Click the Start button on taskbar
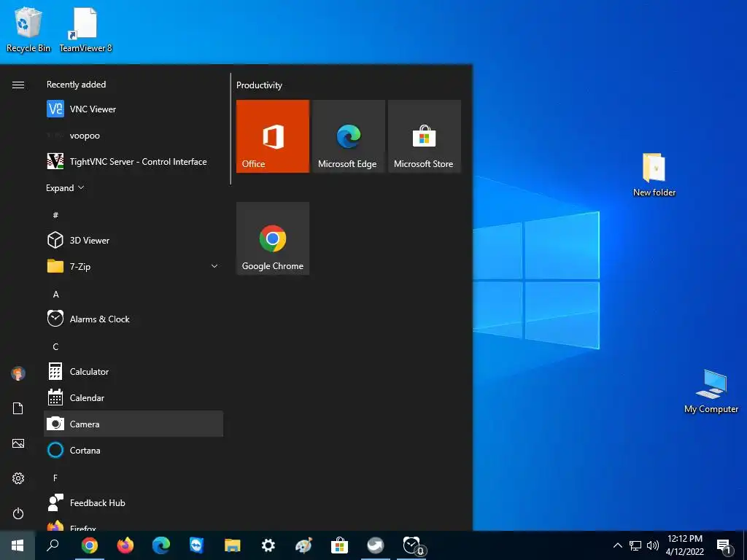This screenshot has height=560, width=747. click(x=18, y=545)
